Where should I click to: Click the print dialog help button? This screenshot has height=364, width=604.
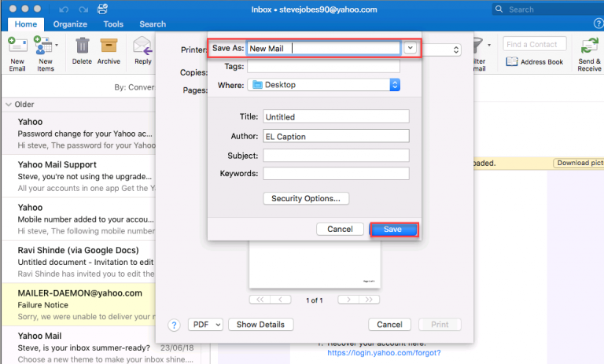point(174,325)
